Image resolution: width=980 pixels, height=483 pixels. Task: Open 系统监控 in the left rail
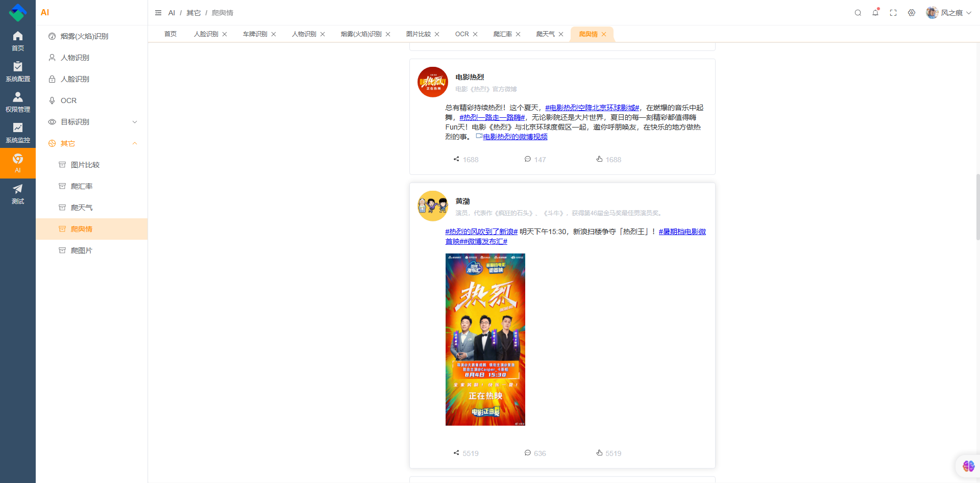[x=18, y=133]
